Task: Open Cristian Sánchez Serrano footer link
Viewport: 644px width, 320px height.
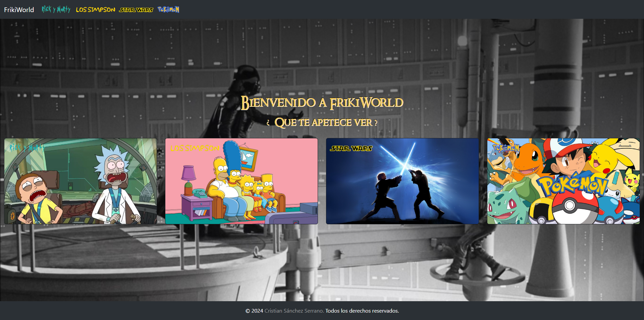Action: pyautogui.click(x=294, y=311)
